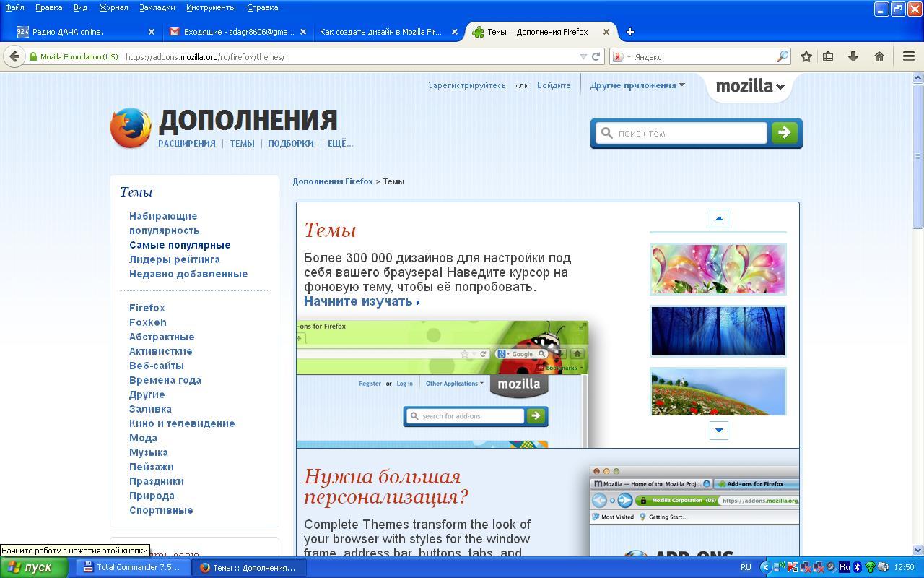This screenshot has width=924, height=578.
Task: Open address bar history dropdown arrow
Action: (x=583, y=56)
